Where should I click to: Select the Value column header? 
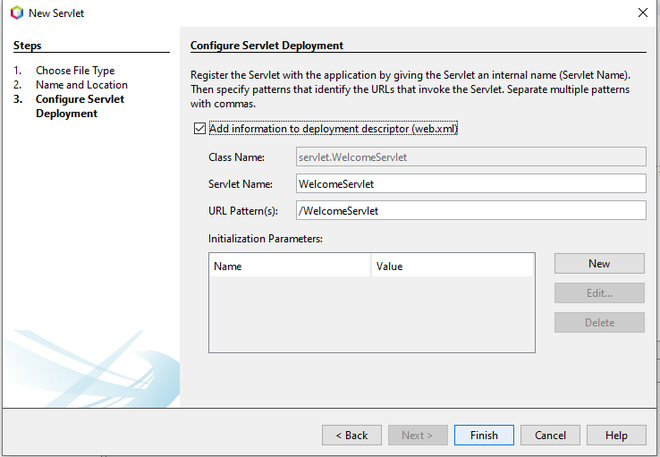click(452, 267)
